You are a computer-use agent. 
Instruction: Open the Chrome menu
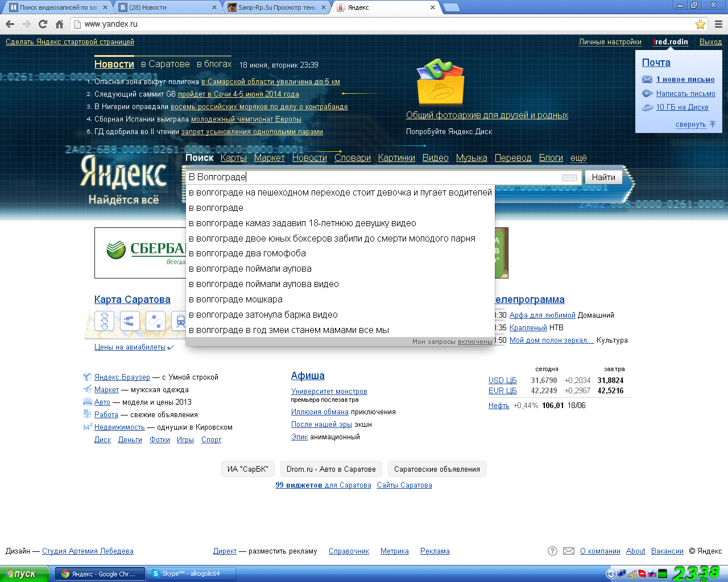click(x=718, y=24)
